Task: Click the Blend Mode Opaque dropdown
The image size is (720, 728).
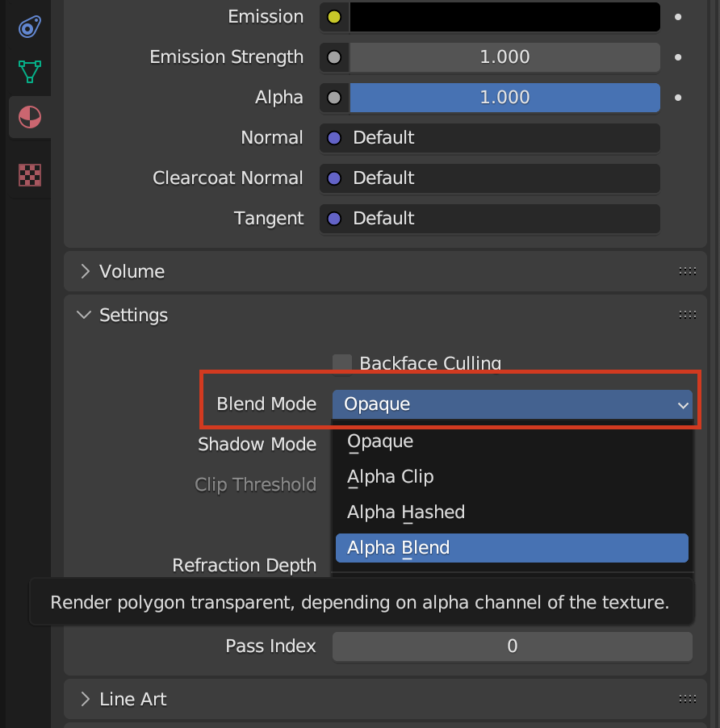Action: 512,404
